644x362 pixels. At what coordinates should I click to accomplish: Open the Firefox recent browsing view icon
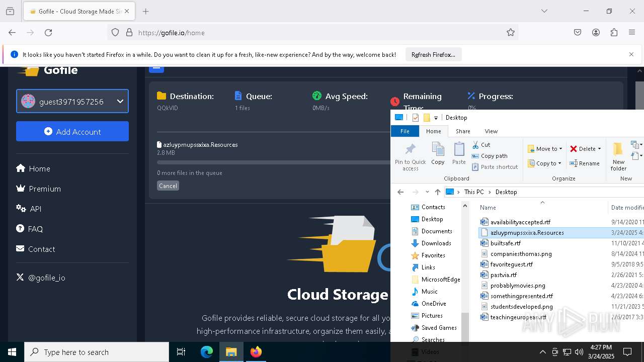point(10,11)
